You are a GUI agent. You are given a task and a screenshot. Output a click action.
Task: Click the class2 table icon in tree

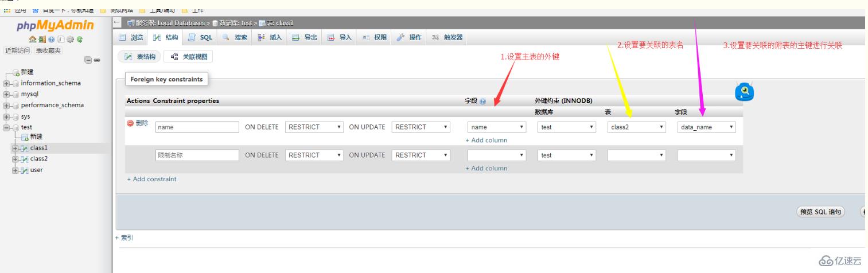pyautogui.click(x=24, y=159)
